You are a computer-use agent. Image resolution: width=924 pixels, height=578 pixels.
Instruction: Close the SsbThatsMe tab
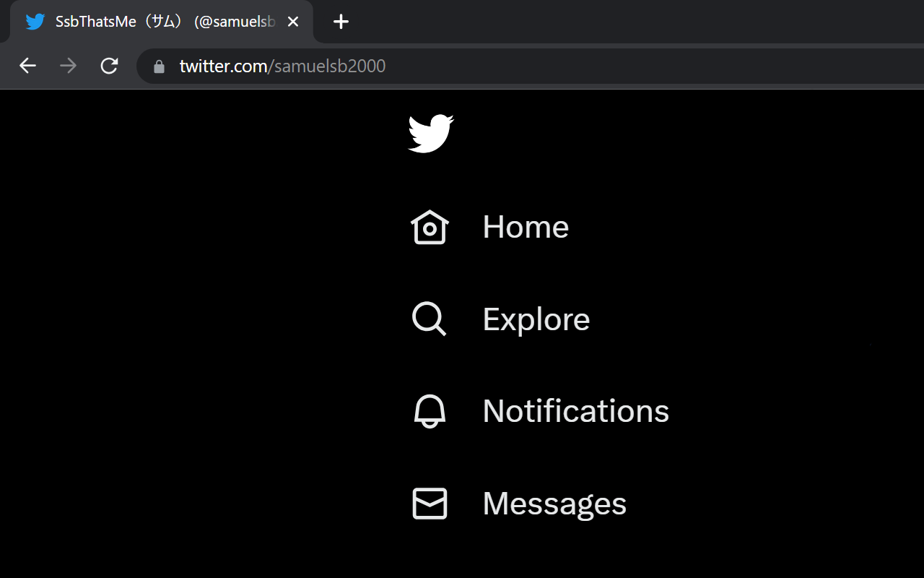coord(293,22)
